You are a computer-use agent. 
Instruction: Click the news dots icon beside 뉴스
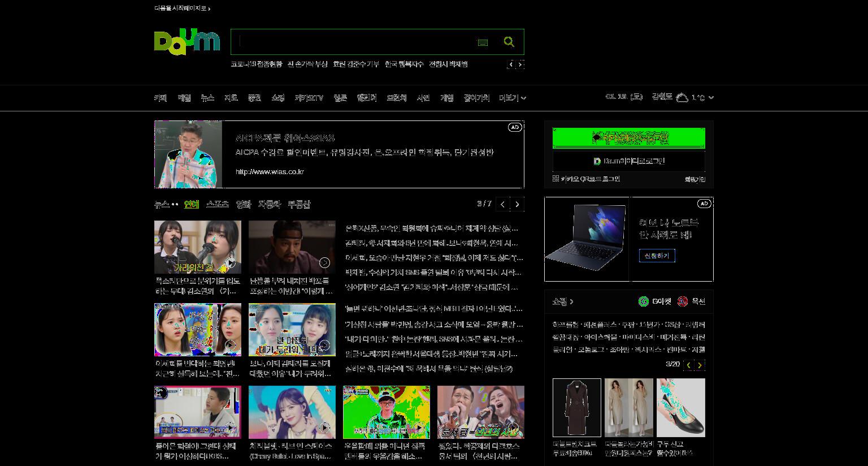coord(175,205)
